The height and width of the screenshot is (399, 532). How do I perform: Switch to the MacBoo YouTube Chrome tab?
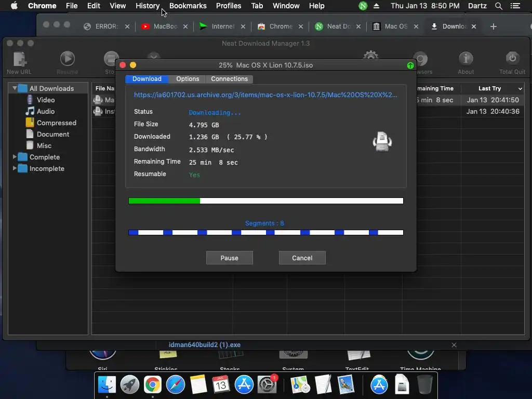(165, 26)
